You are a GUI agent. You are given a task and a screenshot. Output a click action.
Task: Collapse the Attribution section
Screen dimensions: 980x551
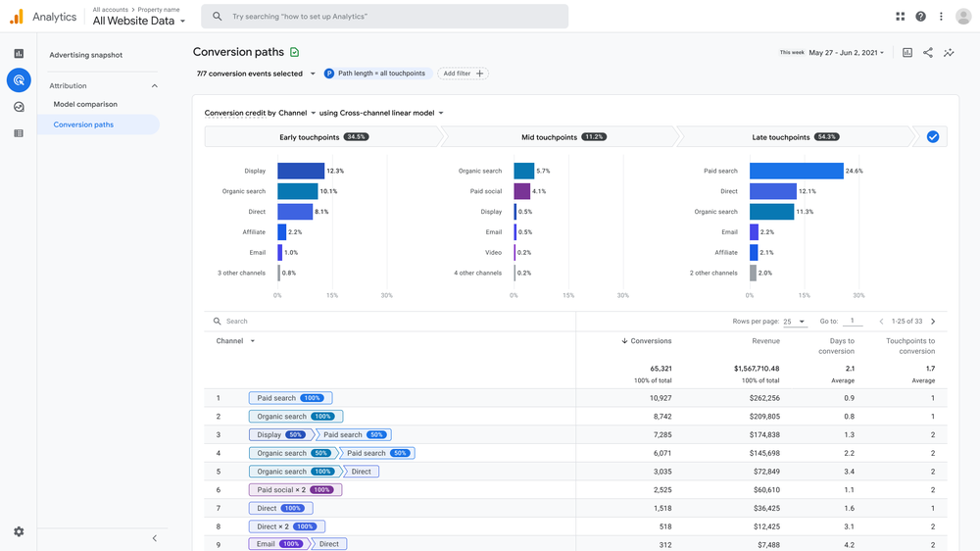pyautogui.click(x=154, y=86)
